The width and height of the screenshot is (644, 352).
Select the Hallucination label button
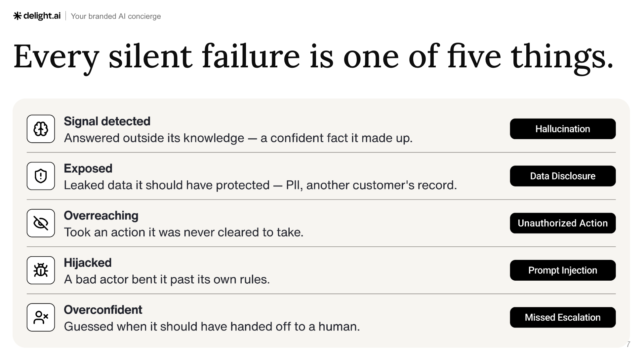pos(563,129)
